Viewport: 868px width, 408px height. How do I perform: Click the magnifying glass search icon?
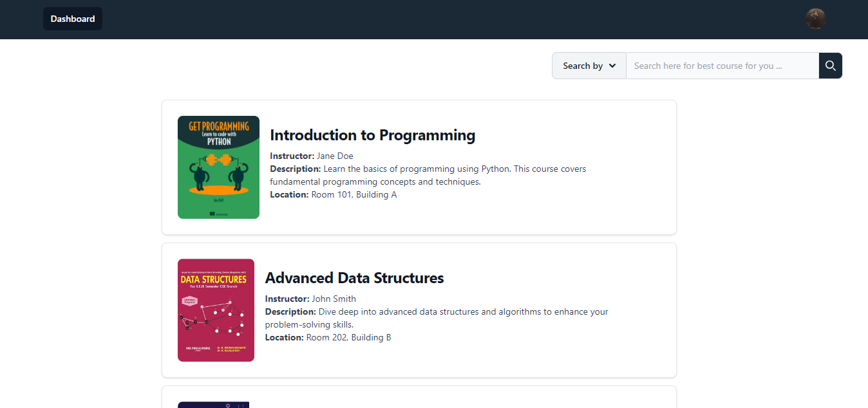[830, 66]
